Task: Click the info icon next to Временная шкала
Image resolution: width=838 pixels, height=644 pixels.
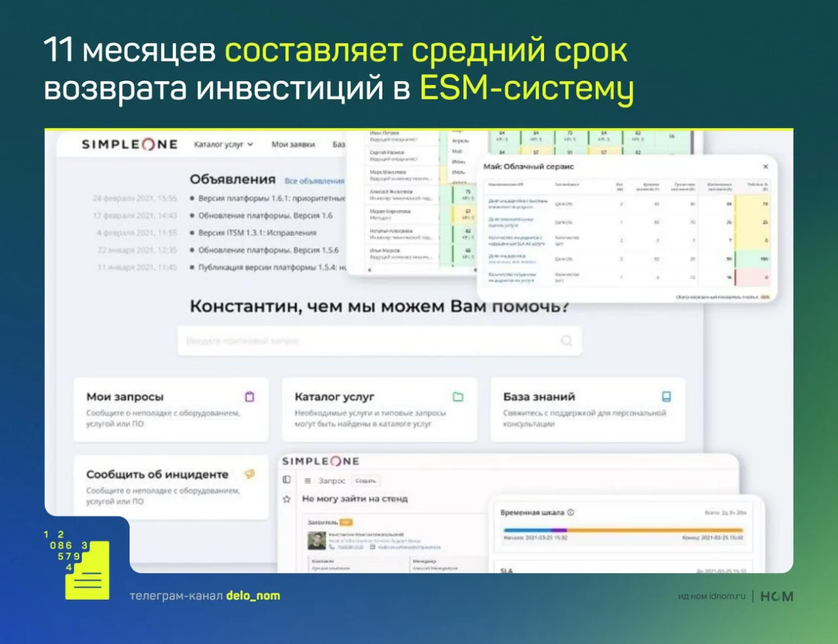Action: 571,512
